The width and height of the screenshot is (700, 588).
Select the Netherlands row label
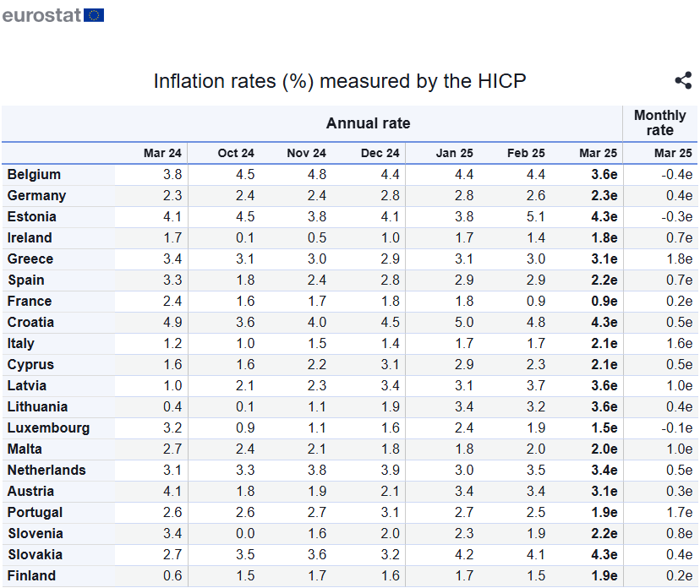click(46, 471)
